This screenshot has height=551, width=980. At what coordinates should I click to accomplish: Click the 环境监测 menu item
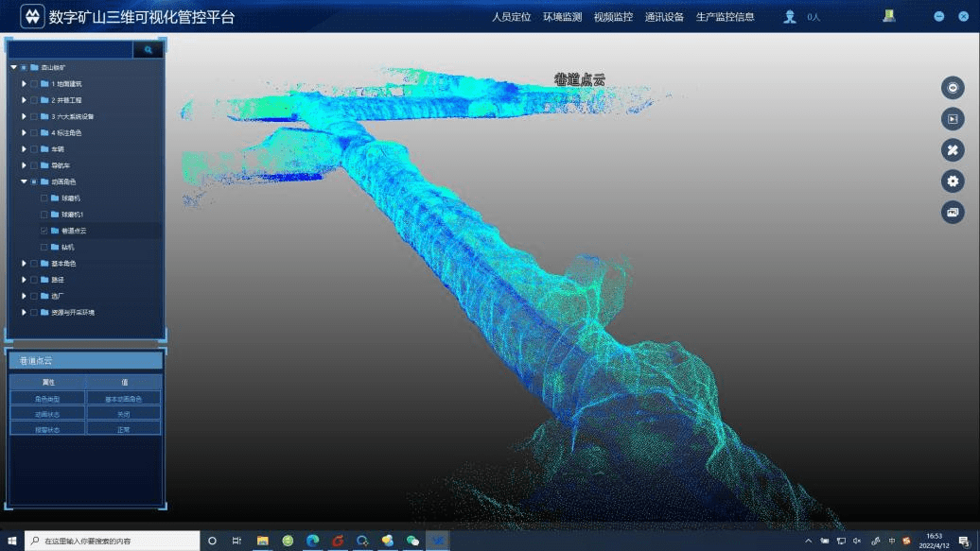coord(562,17)
